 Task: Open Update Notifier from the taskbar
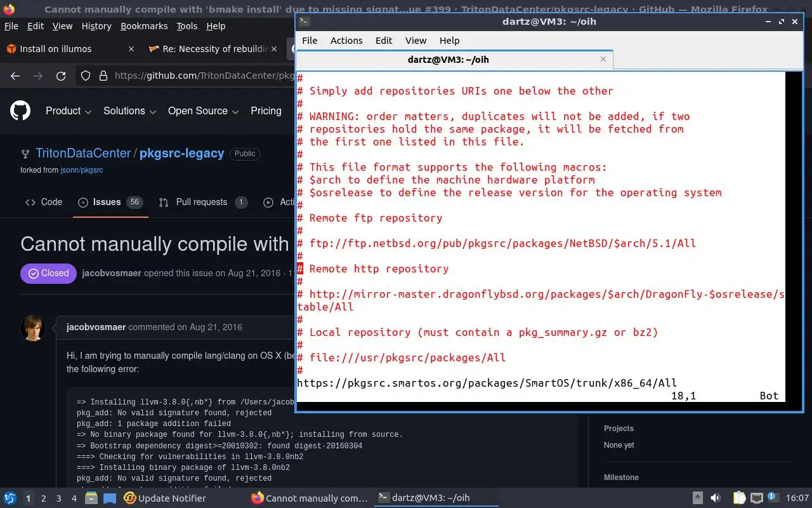click(x=165, y=498)
